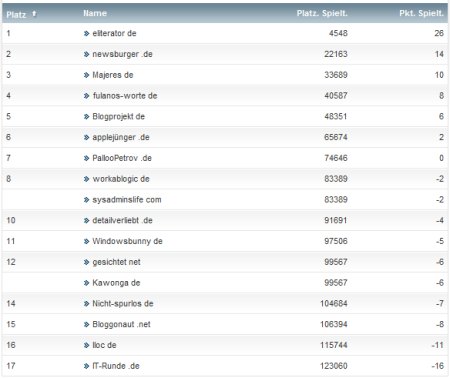
Task: Sort by Pkt. Spielt. column header
Action: click(421, 13)
